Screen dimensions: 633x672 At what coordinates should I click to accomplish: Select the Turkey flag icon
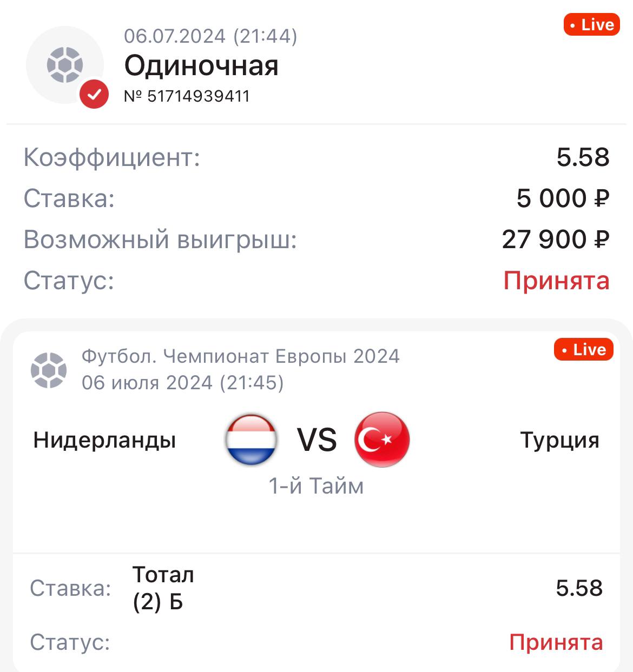coord(382,440)
